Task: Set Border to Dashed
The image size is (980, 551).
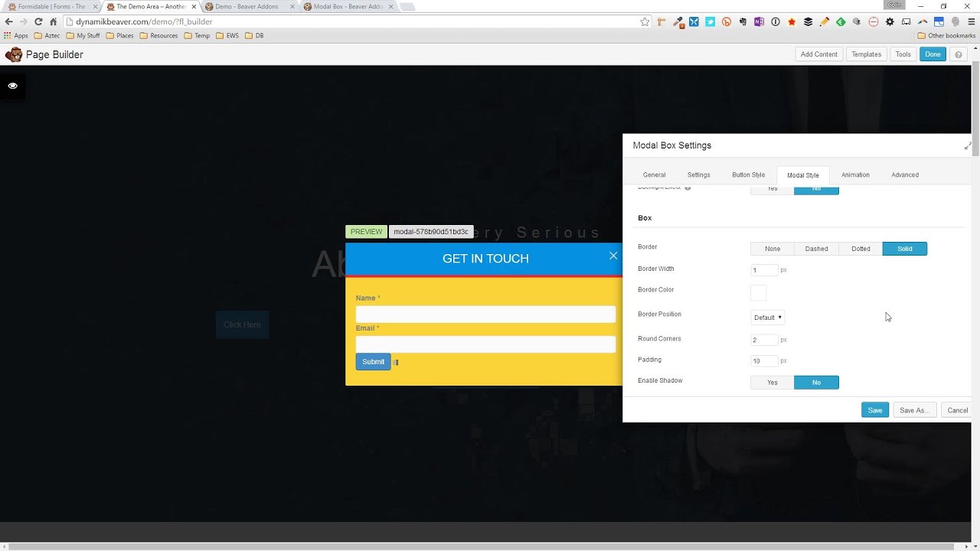Action: [x=816, y=249]
